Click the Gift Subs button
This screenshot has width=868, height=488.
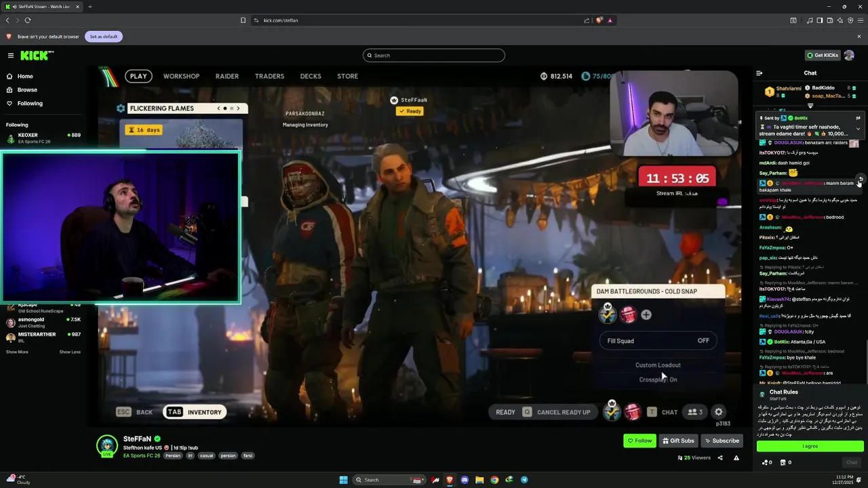[x=678, y=441]
